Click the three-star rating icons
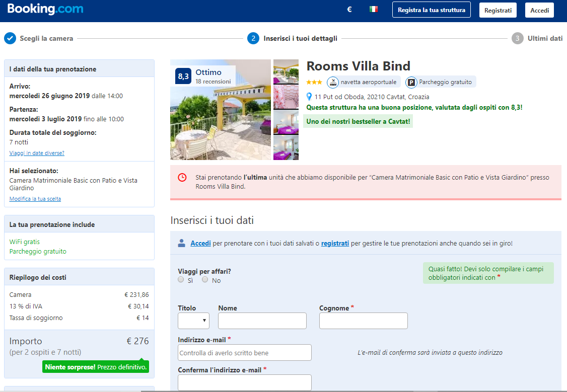Image resolution: width=567 pixels, height=392 pixels. click(314, 83)
